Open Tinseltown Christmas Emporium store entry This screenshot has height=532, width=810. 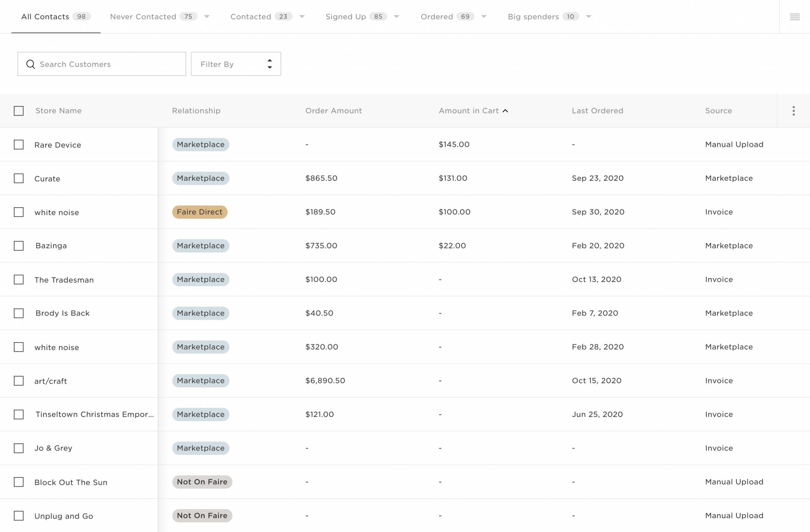coord(95,414)
